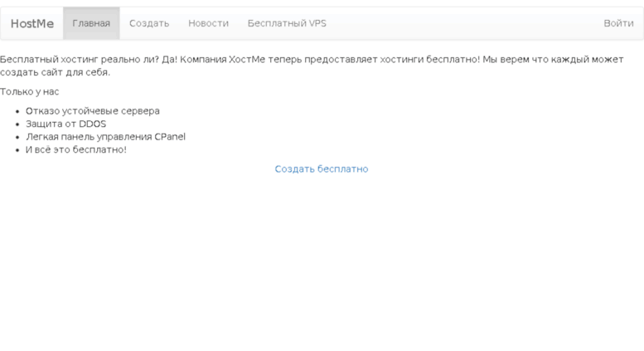This screenshot has width=644, height=351.
Task: Go to the Новости page
Action: coord(208,23)
